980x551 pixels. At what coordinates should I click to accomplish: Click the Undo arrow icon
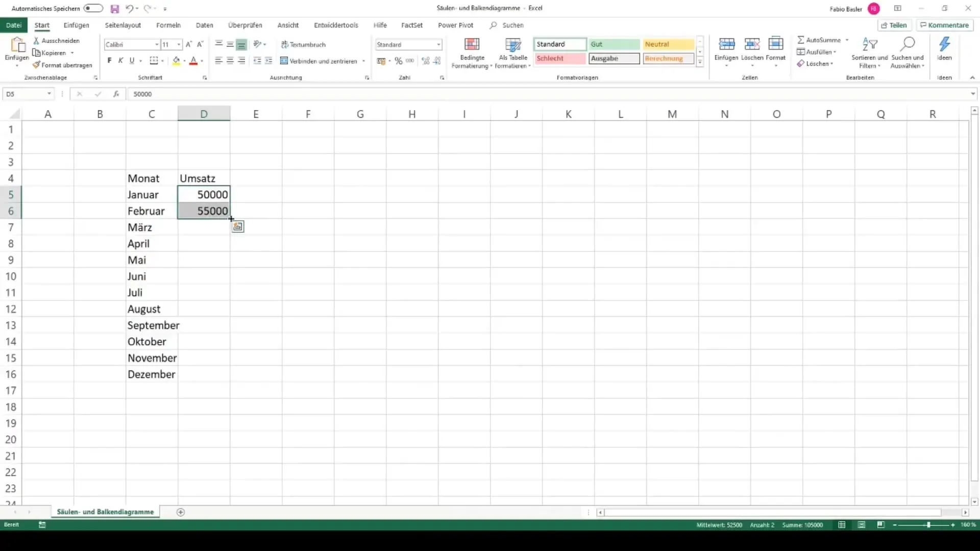[x=130, y=9]
